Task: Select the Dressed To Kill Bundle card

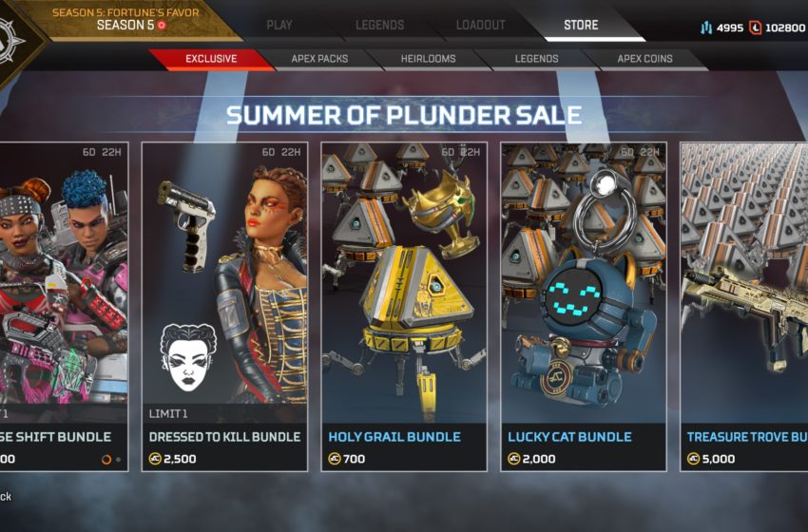Action: click(224, 307)
